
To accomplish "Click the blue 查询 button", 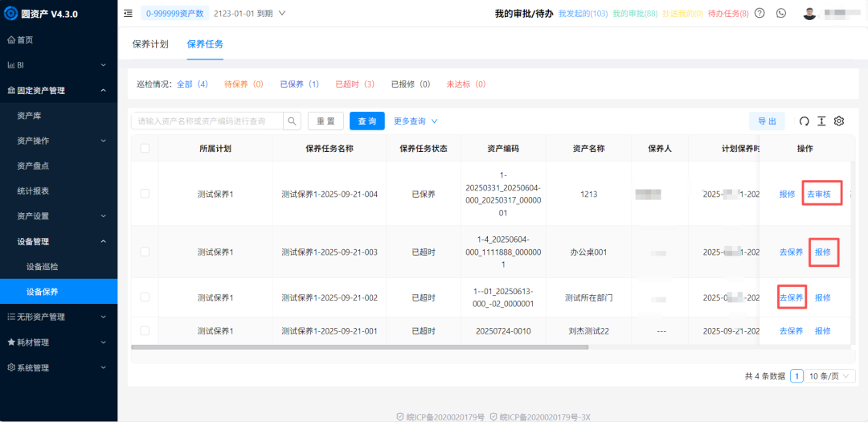I will point(367,121).
